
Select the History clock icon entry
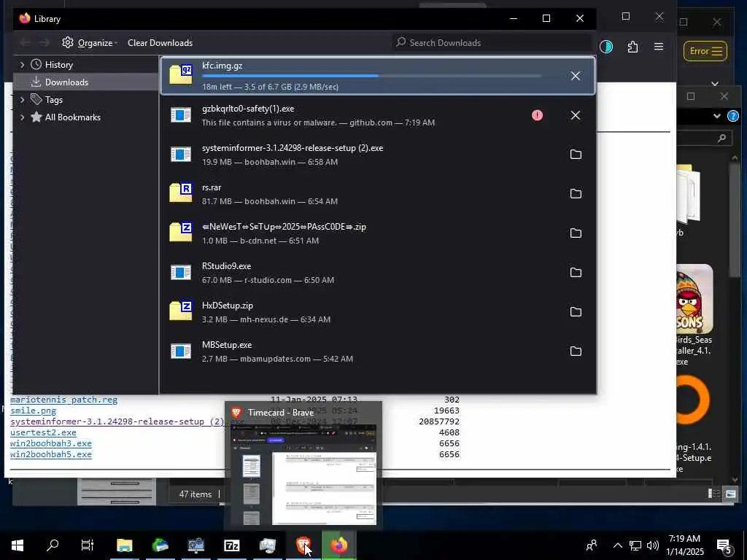[36, 64]
